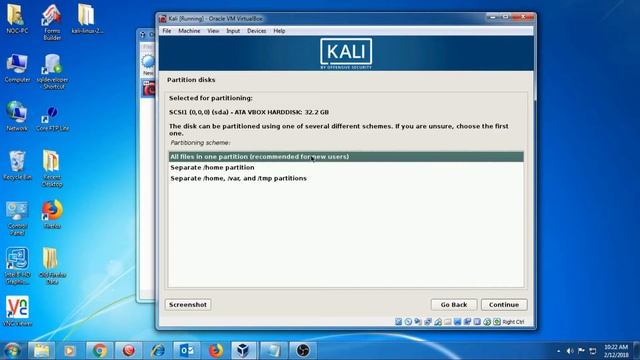Open Internet Explorer from the taskbar
640x360 pixels.
tap(158, 351)
